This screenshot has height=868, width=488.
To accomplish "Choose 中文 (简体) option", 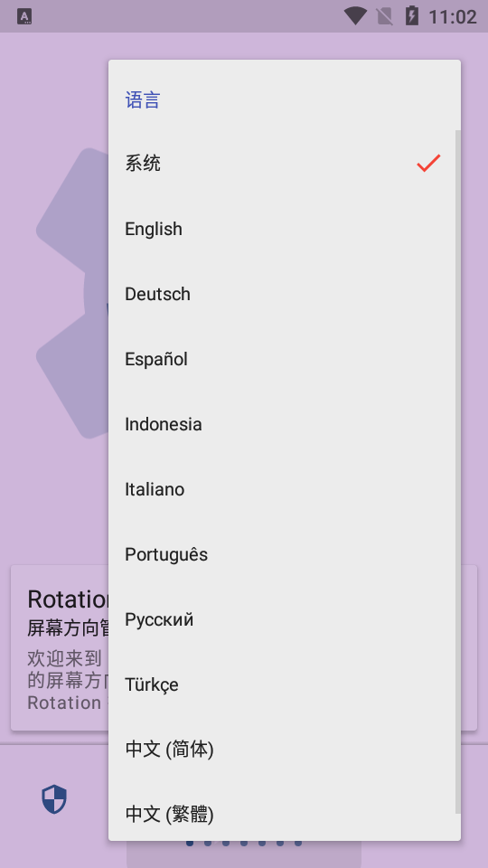I will click(x=285, y=750).
